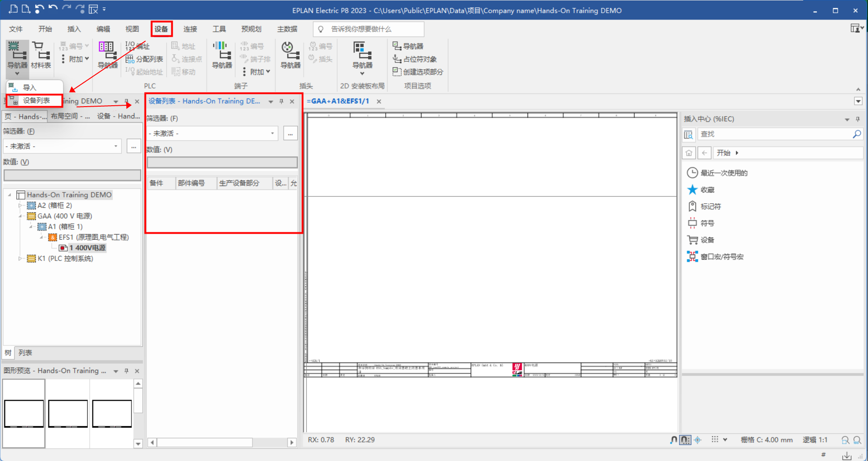Screen dimensions: 868x461
Task: Toggle the first snap magnet in status bar
Action: click(x=674, y=440)
